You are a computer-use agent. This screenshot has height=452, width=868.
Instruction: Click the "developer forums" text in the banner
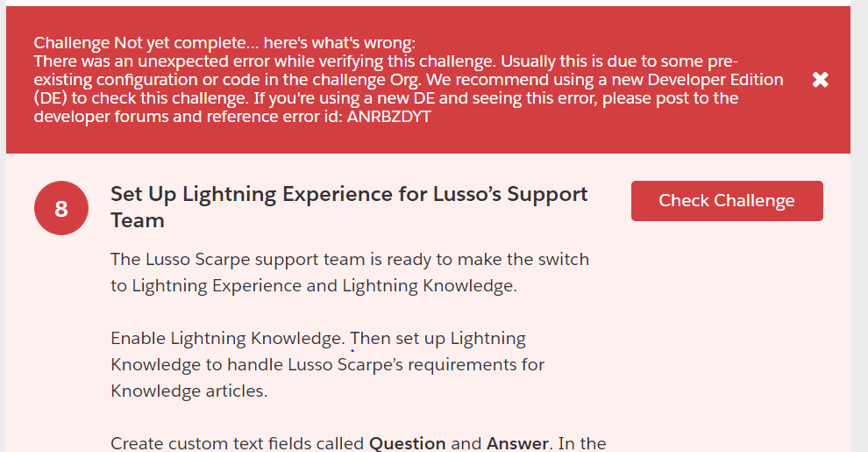[x=95, y=117]
